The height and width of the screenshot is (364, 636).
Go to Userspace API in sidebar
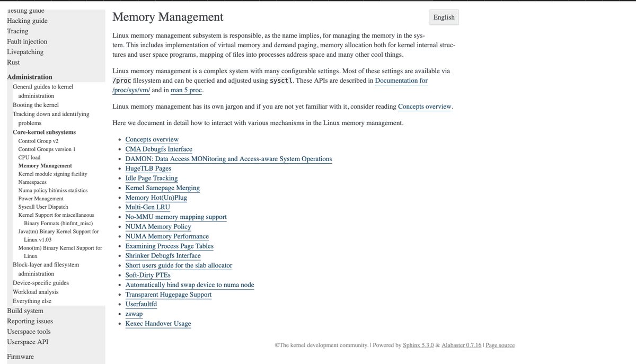28,342
